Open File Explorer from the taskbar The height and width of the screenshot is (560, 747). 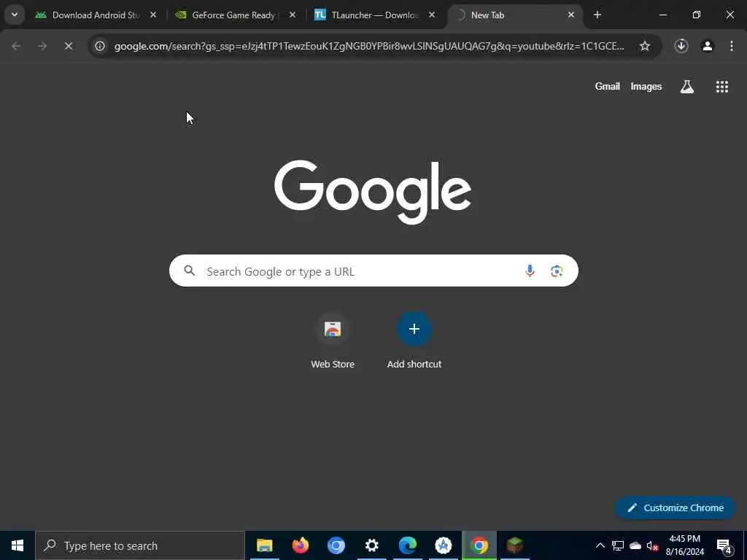click(264, 545)
